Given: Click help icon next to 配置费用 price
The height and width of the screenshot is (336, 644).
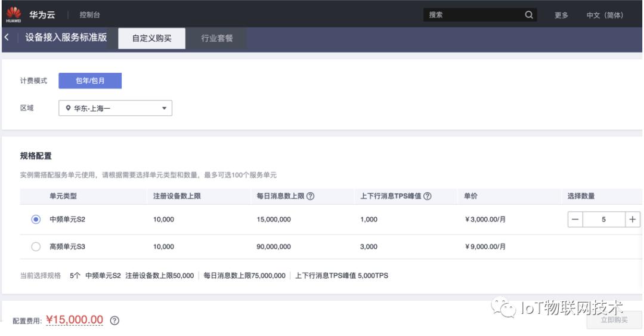Looking at the screenshot, I should point(114,320).
